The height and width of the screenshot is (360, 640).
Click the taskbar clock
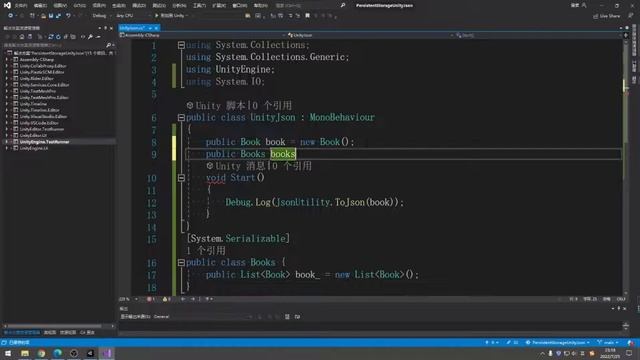point(610,353)
